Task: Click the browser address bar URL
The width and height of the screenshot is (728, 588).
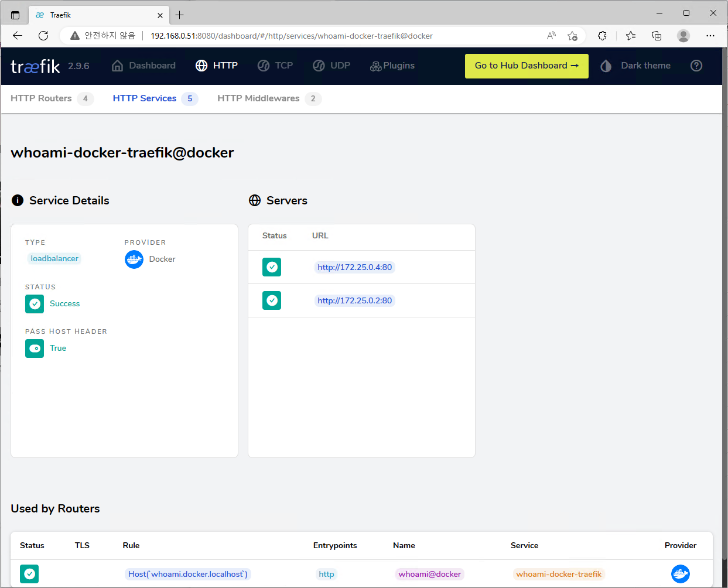Action: click(292, 36)
